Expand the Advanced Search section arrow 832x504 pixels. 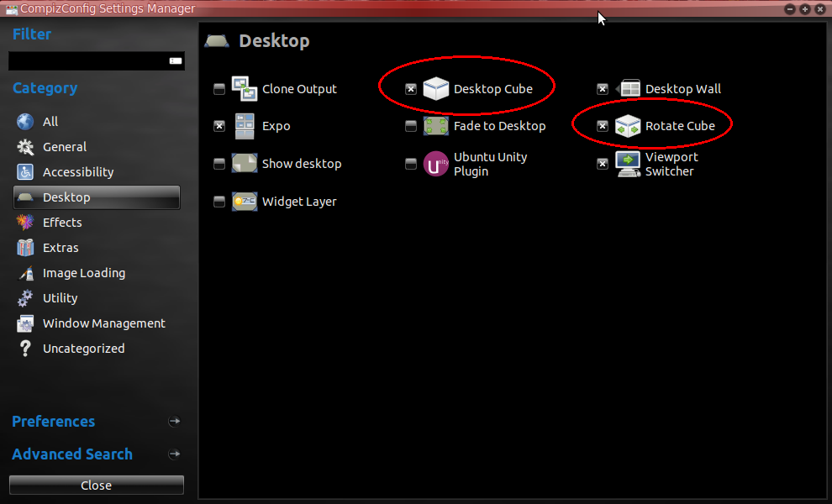pyautogui.click(x=175, y=454)
